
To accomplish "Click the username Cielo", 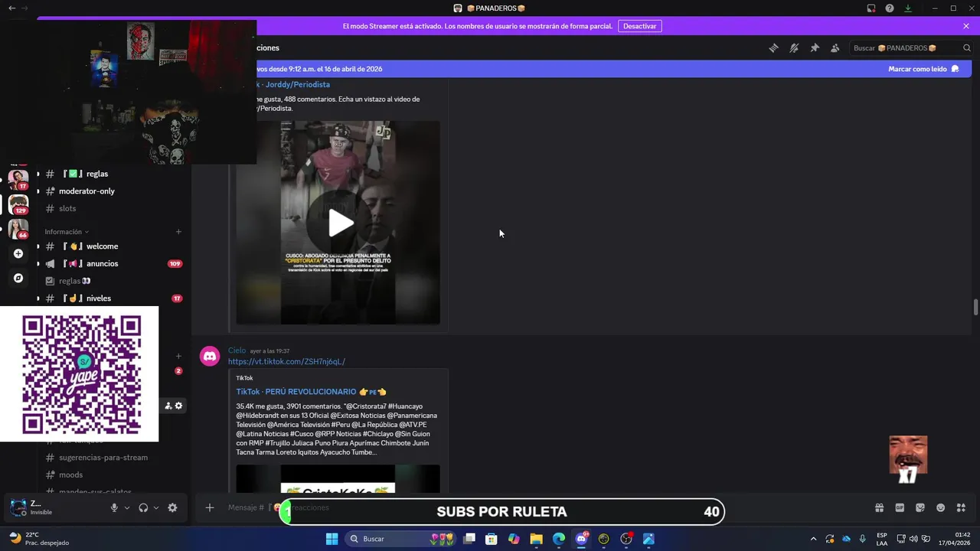I will click(237, 350).
